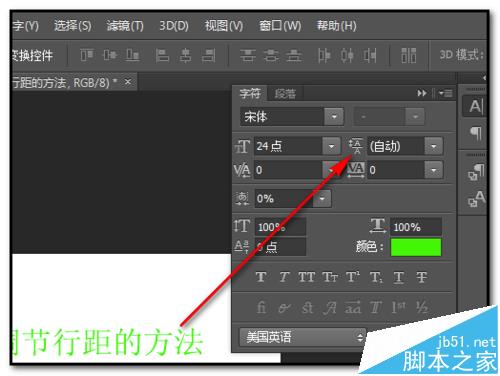The width and height of the screenshot is (500, 376).
Task: Click distribute horizontal centers icon
Action: (347, 55)
